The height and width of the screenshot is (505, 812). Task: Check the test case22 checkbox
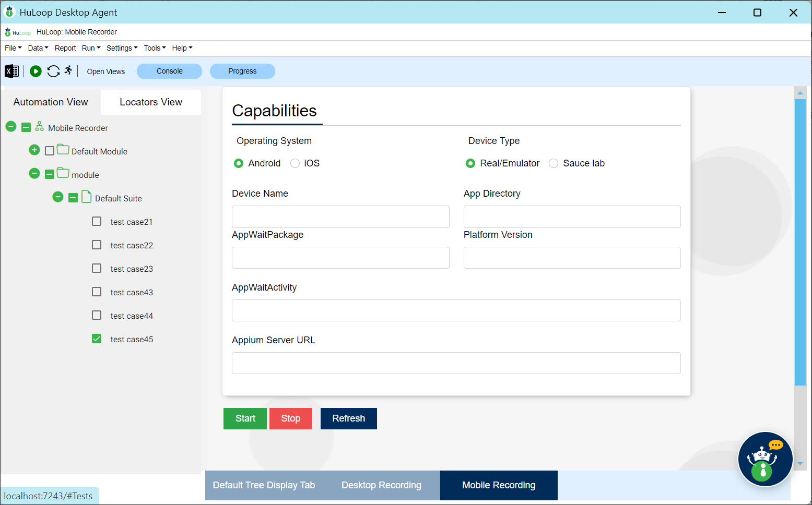tap(97, 245)
